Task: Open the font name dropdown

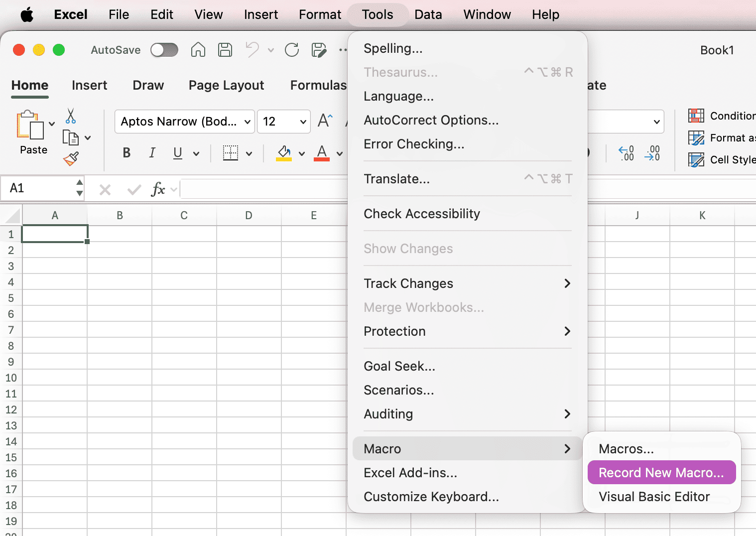Action: 247,122
